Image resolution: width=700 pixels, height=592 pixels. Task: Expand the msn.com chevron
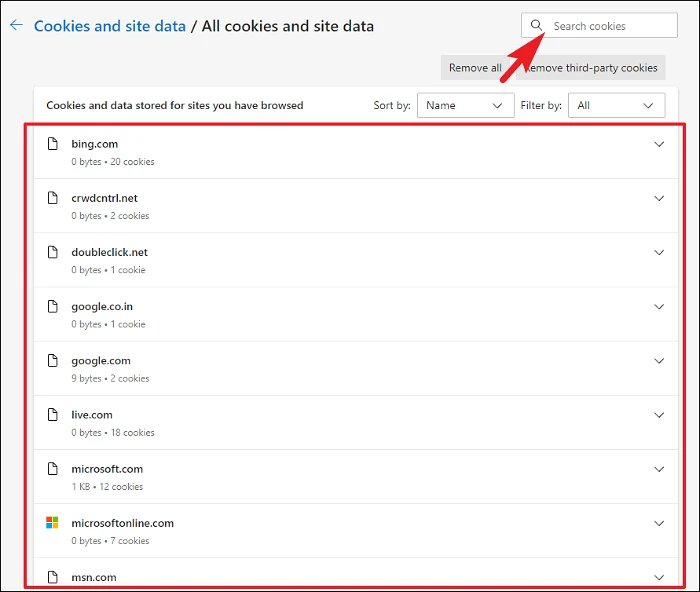point(659,578)
